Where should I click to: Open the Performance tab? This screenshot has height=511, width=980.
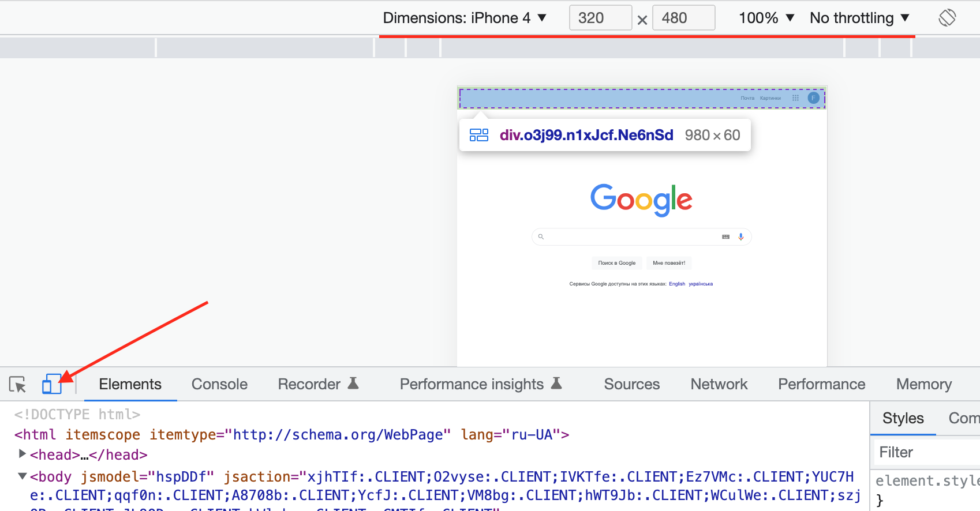822,384
